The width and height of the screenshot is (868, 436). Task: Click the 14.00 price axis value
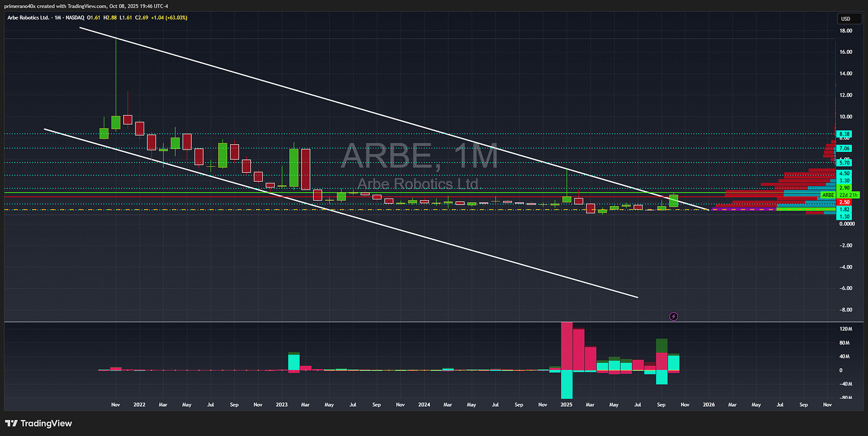(x=845, y=73)
